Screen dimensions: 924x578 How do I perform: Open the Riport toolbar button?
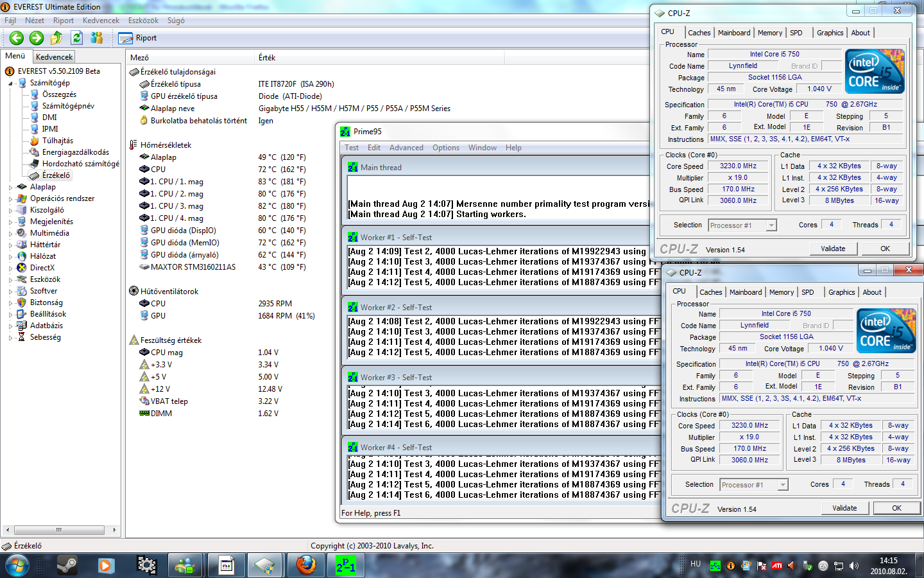coord(137,38)
